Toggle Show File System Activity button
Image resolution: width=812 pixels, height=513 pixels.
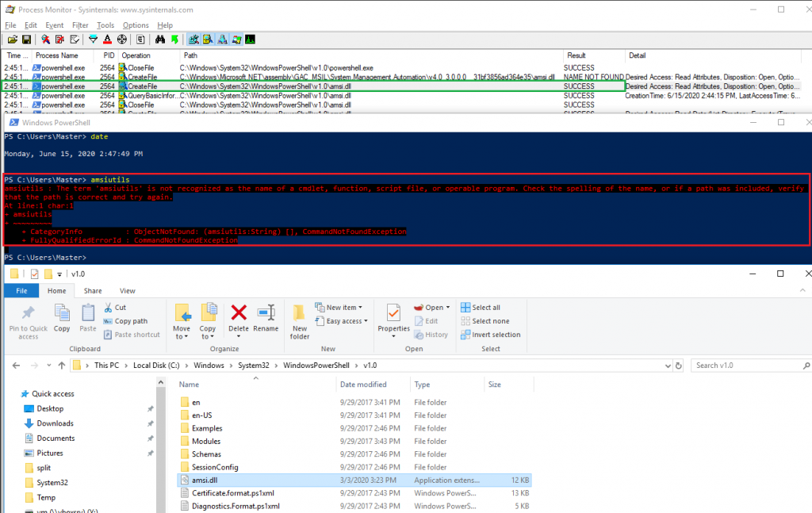[208, 39]
